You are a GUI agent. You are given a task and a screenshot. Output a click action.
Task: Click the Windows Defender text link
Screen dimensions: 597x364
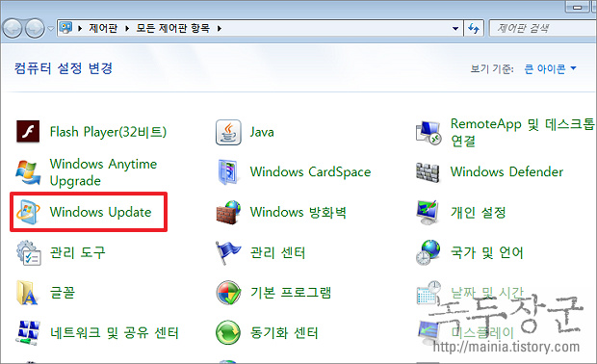pyautogui.click(x=506, y=171)
